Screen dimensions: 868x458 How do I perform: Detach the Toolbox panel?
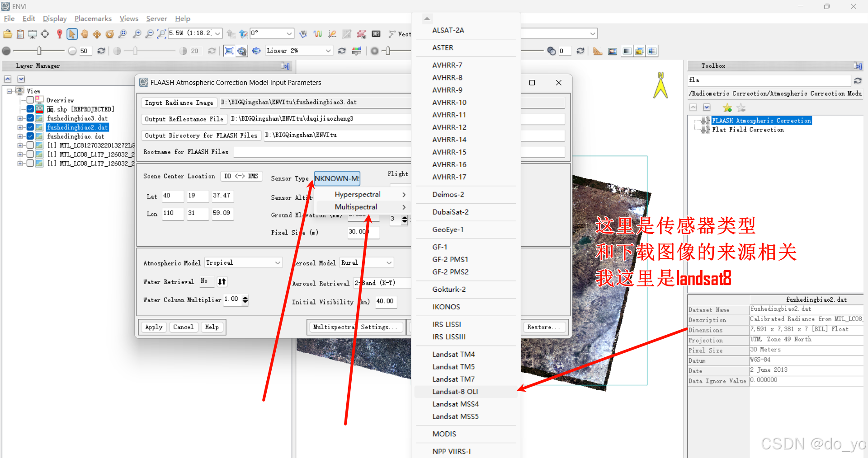tap(858, 66)
